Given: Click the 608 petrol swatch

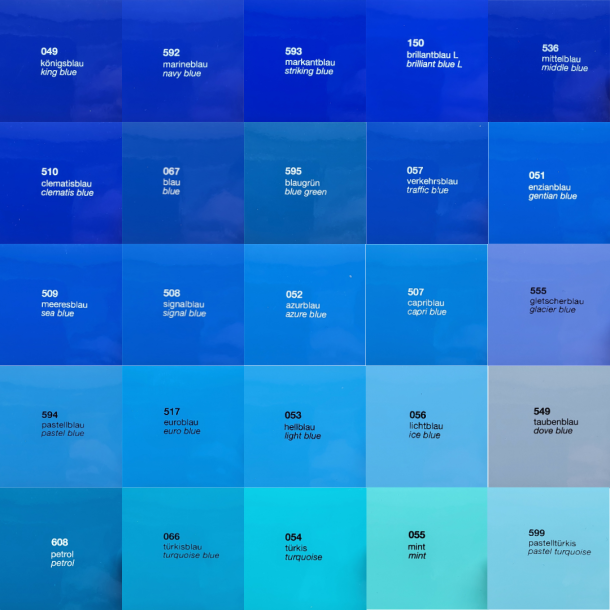Looking at the screenshot, I should 61,549.
